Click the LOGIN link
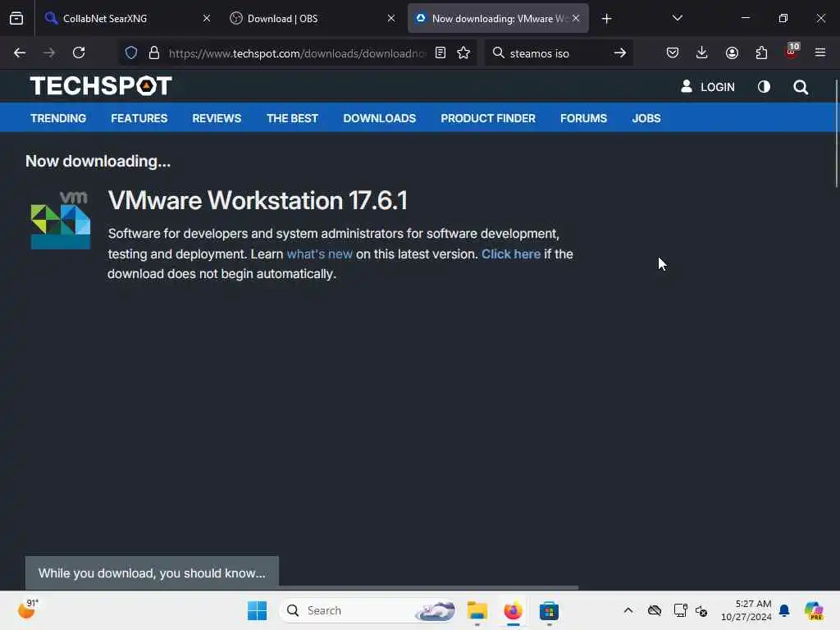This screenshot has height=630, width=840. click(x=708, y=87)
